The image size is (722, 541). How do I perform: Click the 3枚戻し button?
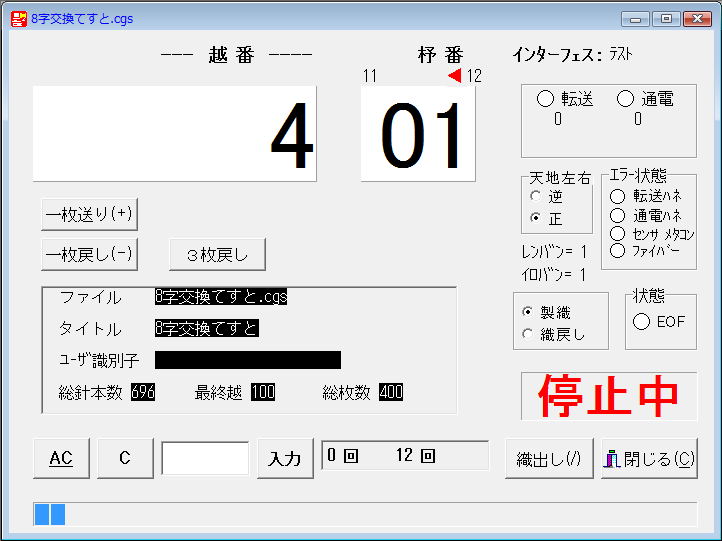coord(217,254)
